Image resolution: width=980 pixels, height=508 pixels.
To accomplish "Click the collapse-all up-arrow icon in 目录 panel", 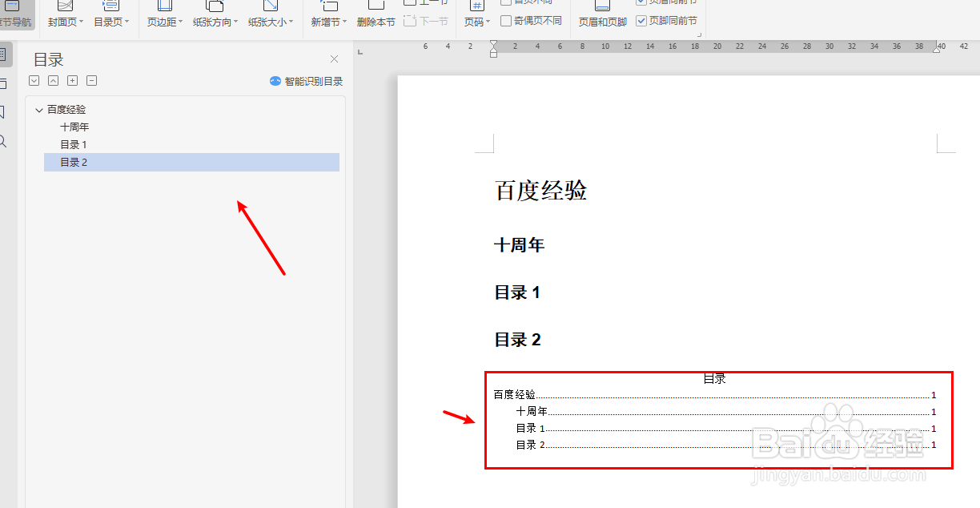I will tap(53, 80).
